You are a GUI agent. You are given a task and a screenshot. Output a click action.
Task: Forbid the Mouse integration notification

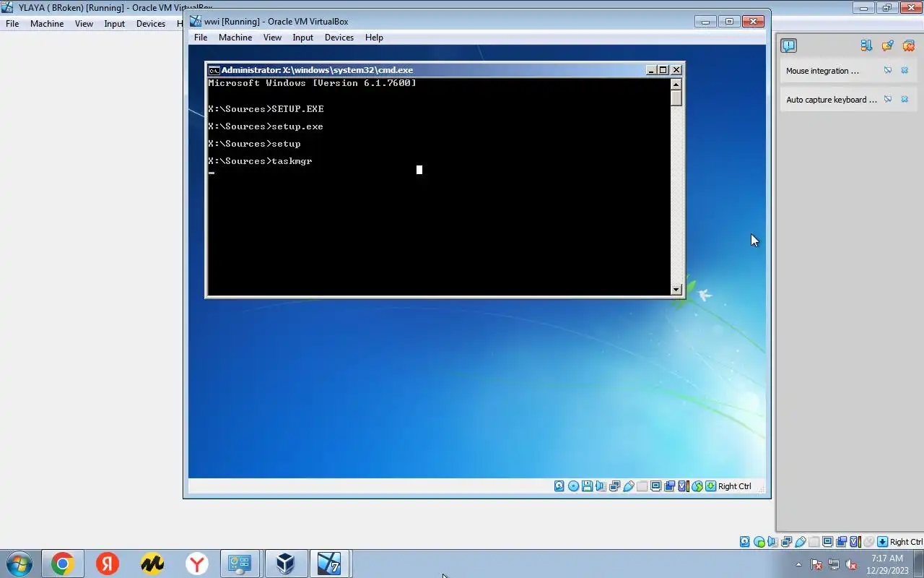888,71
